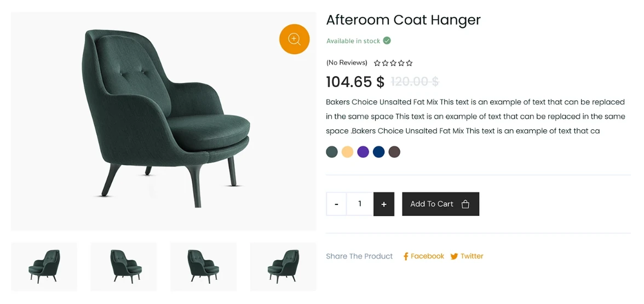Choose the peach yellow color swatch
The width and height of the screenshot is (644, 304).
347,152
